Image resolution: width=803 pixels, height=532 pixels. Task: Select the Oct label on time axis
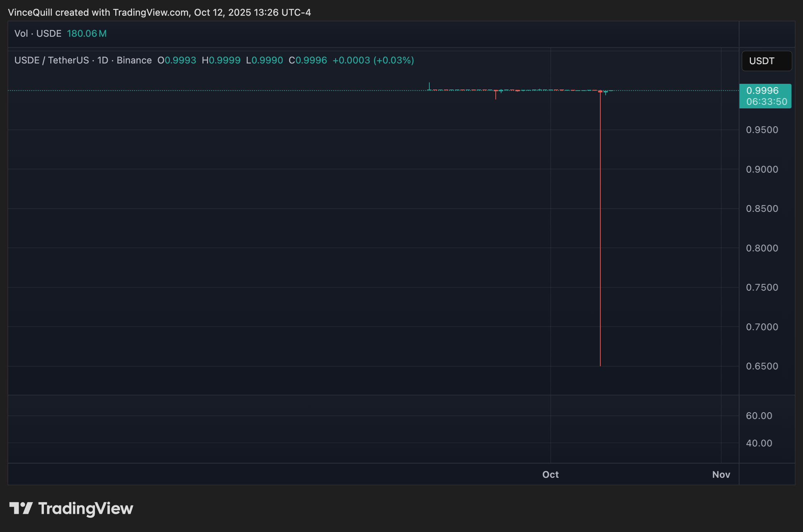tap(550, 474)
